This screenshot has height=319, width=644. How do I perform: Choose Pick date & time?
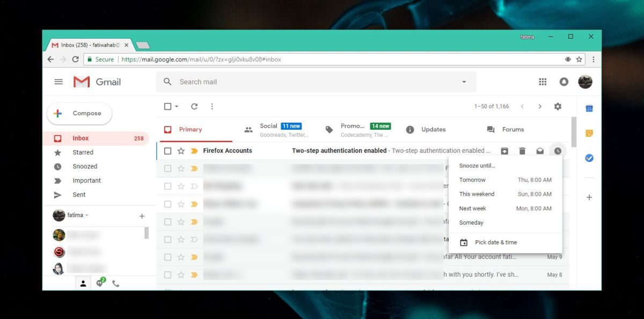[506, 242]
